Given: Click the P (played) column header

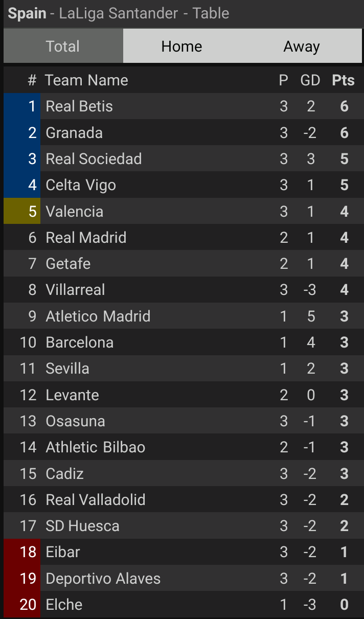Looking at the screenshot, I should 283,80.
